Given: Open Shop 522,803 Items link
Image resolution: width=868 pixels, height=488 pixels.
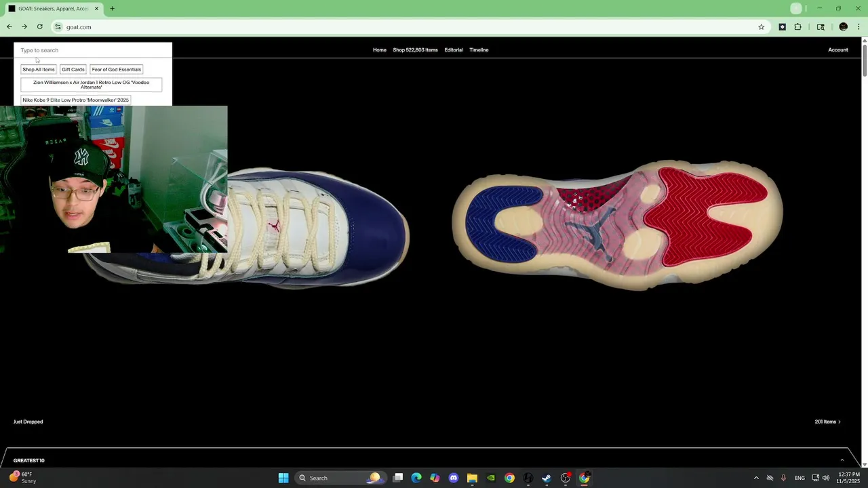Looking at the screenshot, I should click(415, 49).
